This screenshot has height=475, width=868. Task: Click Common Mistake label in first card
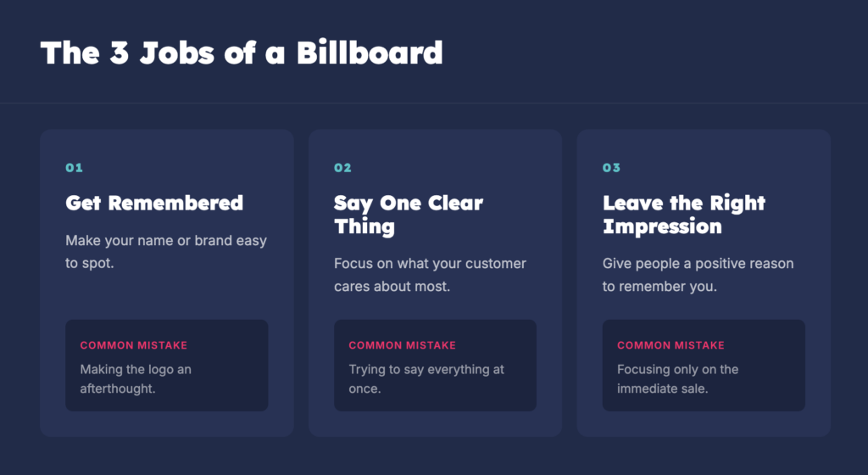[x=134, y=345]
